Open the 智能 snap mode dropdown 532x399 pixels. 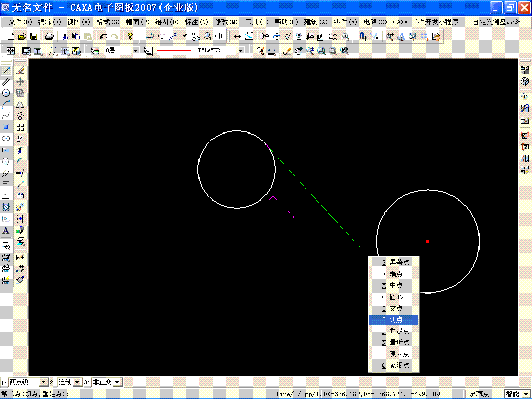pos(526,394)
